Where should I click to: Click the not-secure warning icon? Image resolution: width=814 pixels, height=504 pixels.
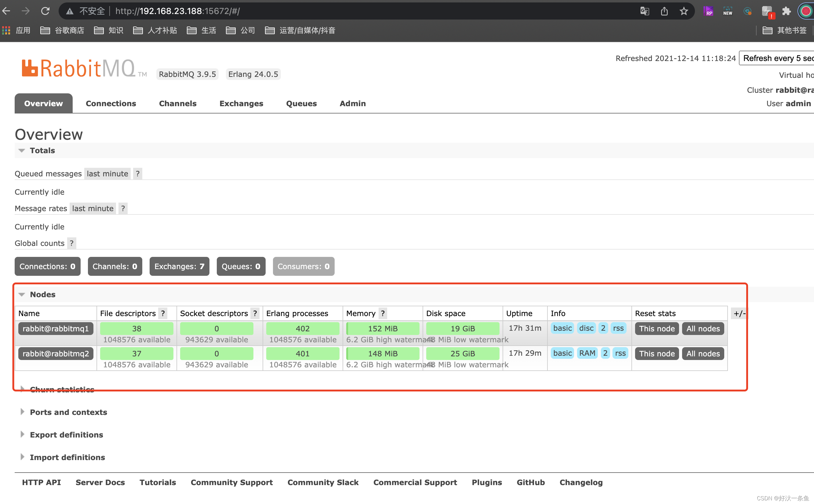[69, 11]
